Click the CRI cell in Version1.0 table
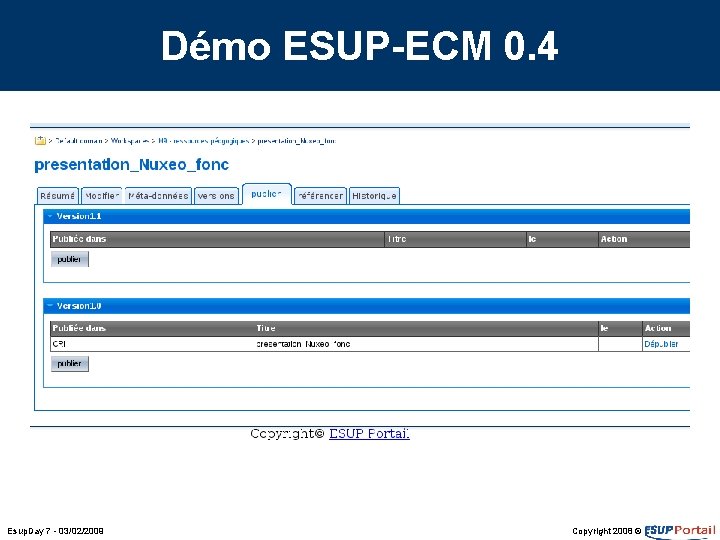 coord(59,344)
